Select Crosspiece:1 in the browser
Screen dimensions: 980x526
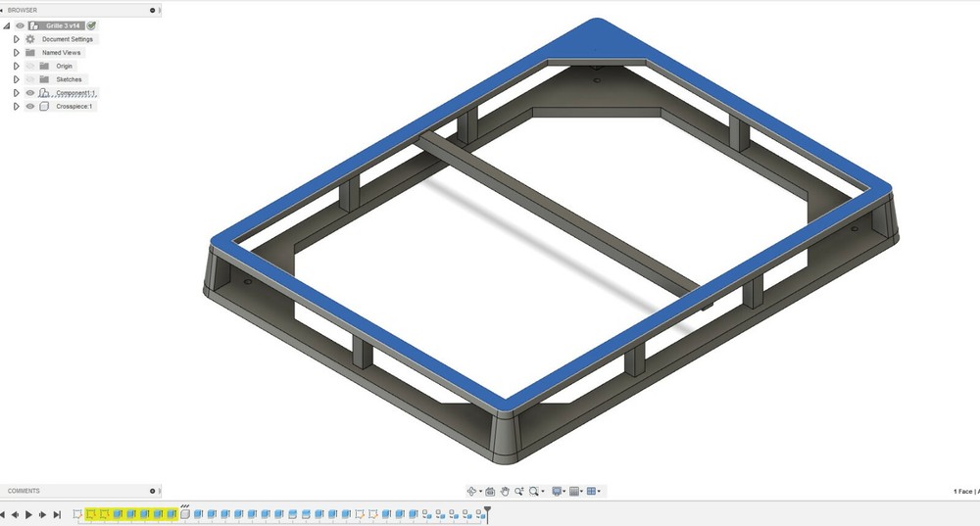pyautogui.click(x=74, y=106)
